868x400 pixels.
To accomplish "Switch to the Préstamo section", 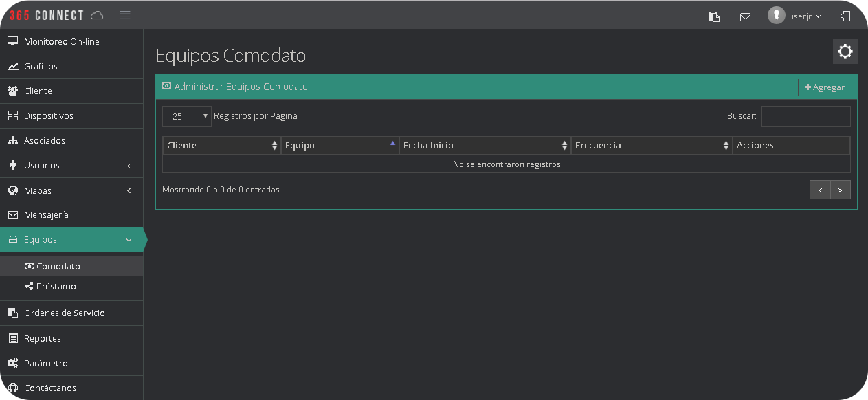I will click(55, 286).
